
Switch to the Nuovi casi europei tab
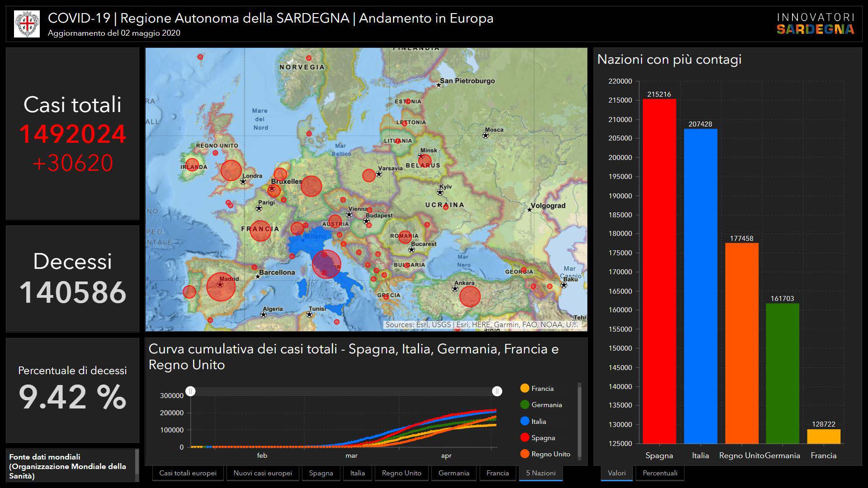[x=263, y=473]
